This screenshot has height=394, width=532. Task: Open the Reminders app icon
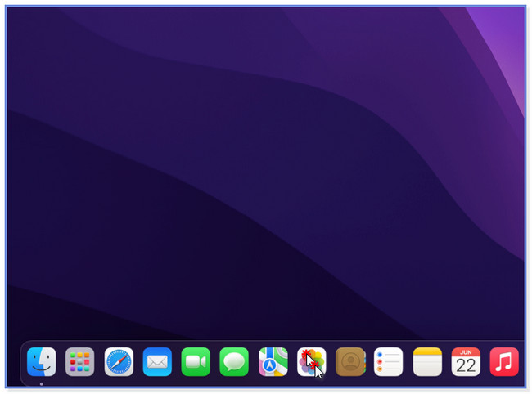[389, 362]
